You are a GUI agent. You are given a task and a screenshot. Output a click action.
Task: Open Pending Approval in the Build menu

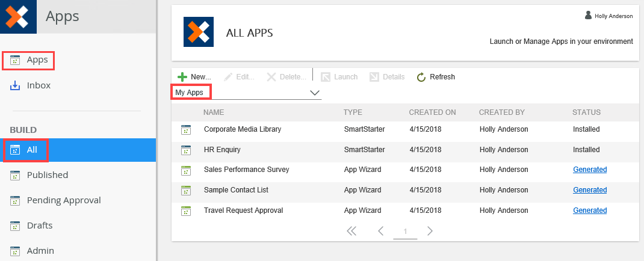[63, 200]
